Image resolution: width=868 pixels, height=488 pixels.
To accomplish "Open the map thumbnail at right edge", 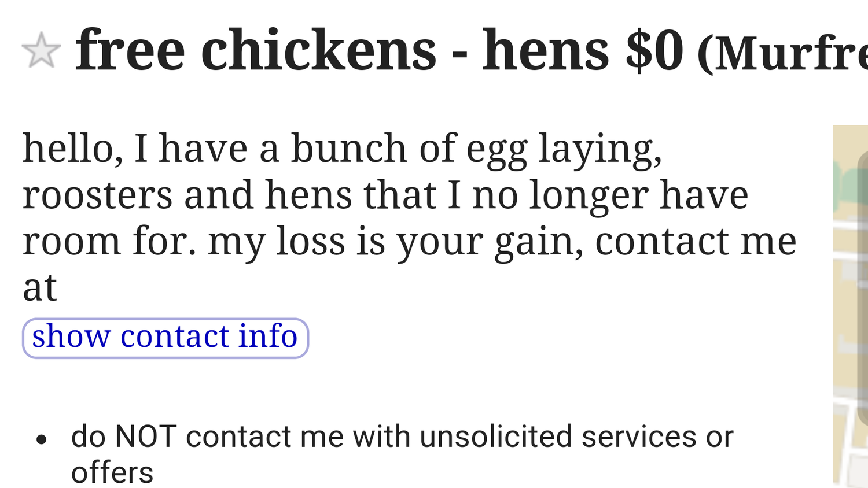I will coord(850,306).
